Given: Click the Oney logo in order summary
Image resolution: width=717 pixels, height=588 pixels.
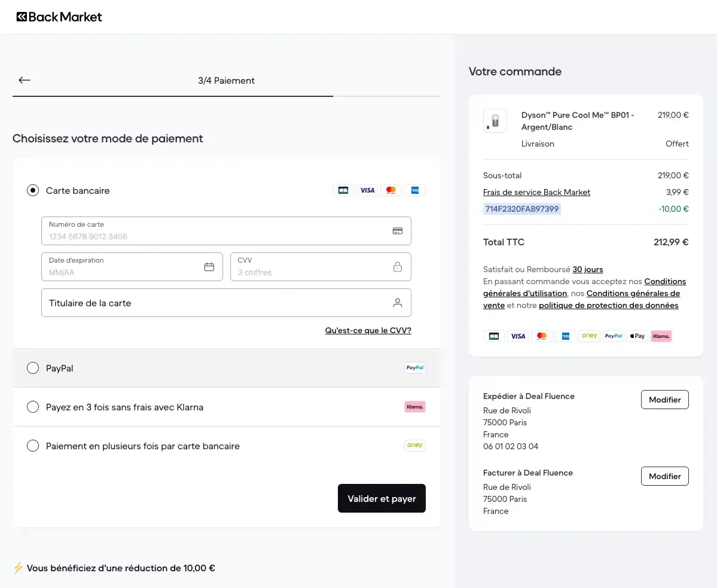Looking at the screenshot, I should click(590, 336).
